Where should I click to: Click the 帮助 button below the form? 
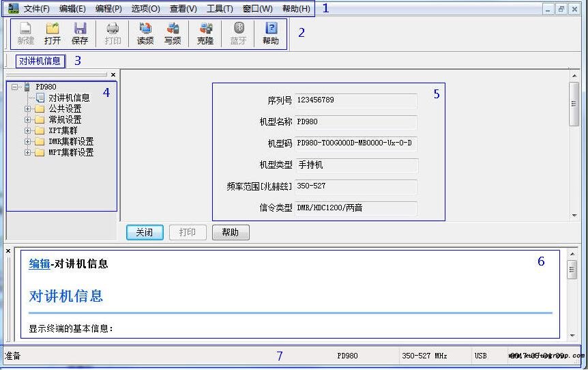[x=231, y=232]
